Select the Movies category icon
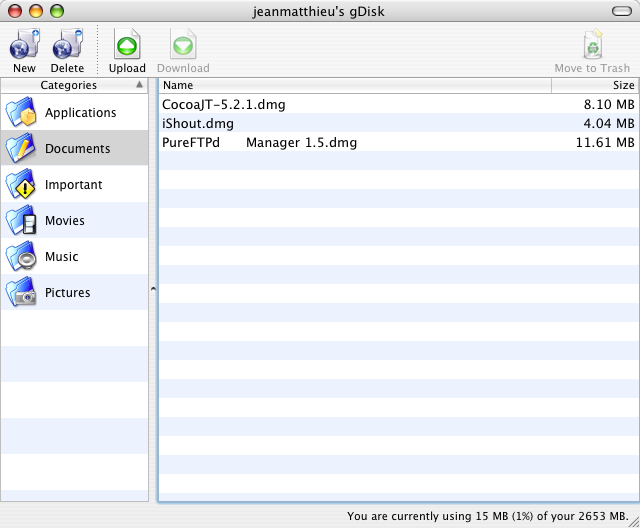 click(21, 221)
